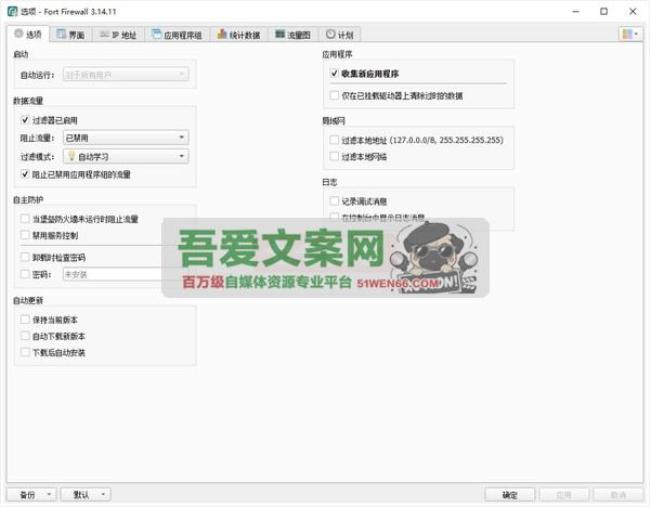Click the 应用程序组 tab icon
Viewport: 650px width, 507px height.
tap(158, 34)
